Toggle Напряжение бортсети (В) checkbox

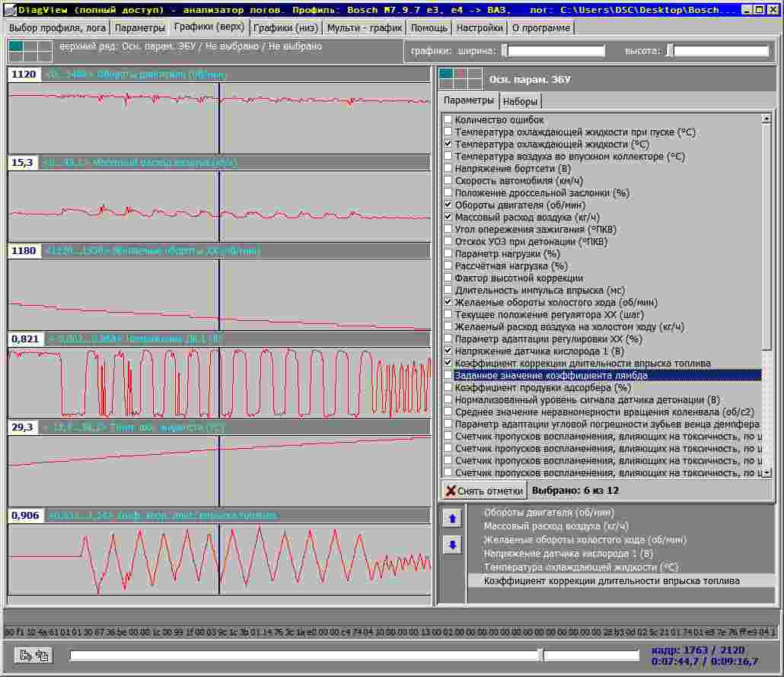click(x=448, y=169)
